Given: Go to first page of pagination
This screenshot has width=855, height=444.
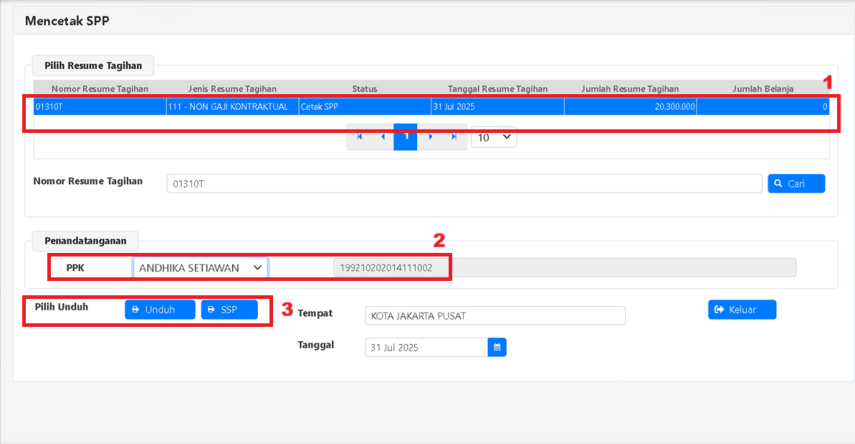Looking at the screenshot, I should [x=359, y=137].
